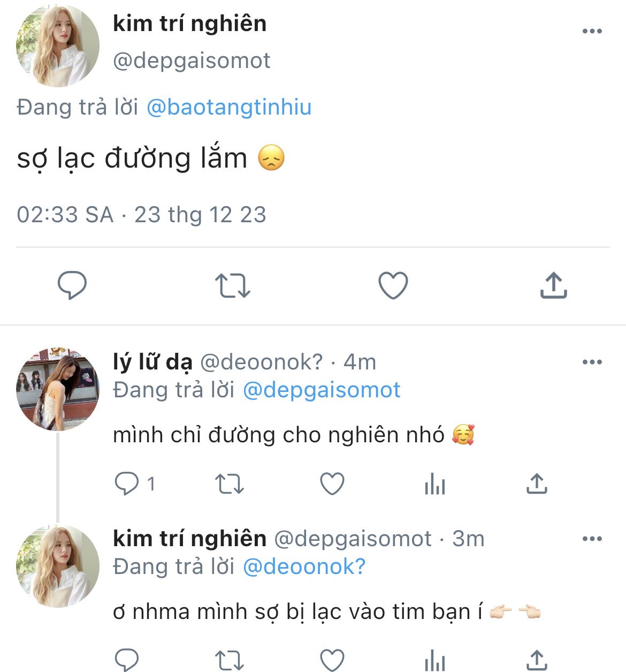Open the @deoonok? mention link
Screen dimensions: 626x672
point(304,567)
